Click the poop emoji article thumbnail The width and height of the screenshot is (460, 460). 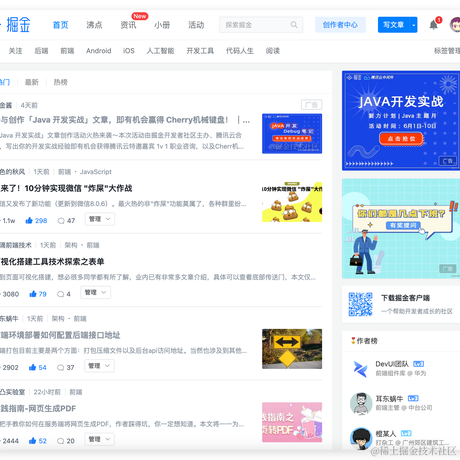(x=292, y=202)
